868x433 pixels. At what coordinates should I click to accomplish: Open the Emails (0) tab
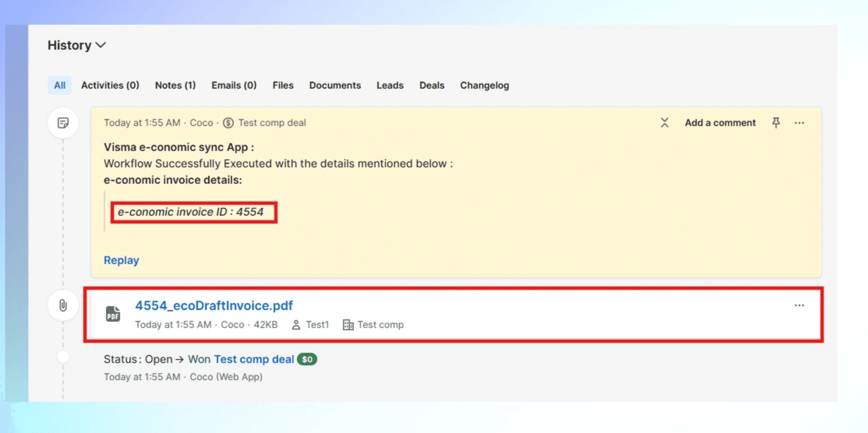click(234, 86)
